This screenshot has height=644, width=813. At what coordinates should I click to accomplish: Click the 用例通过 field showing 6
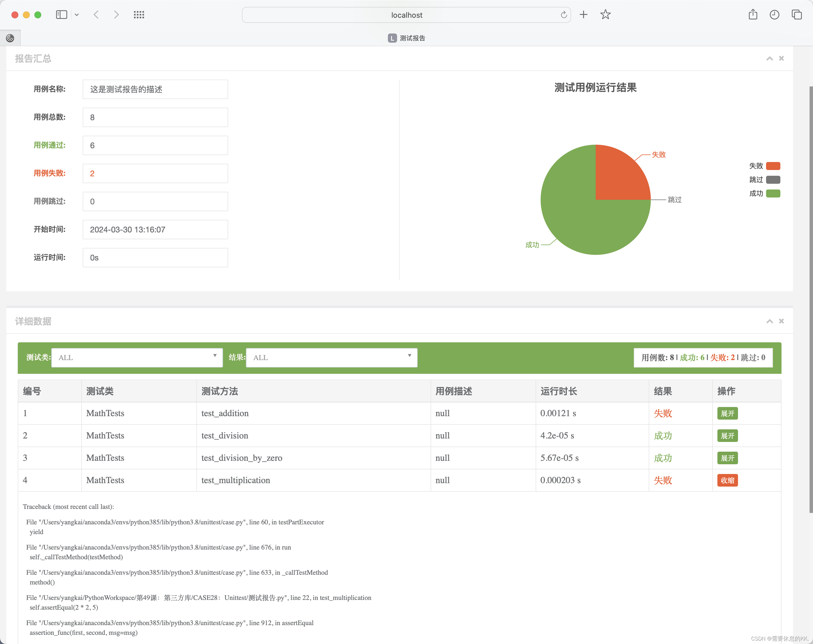(x=155, y=145)
